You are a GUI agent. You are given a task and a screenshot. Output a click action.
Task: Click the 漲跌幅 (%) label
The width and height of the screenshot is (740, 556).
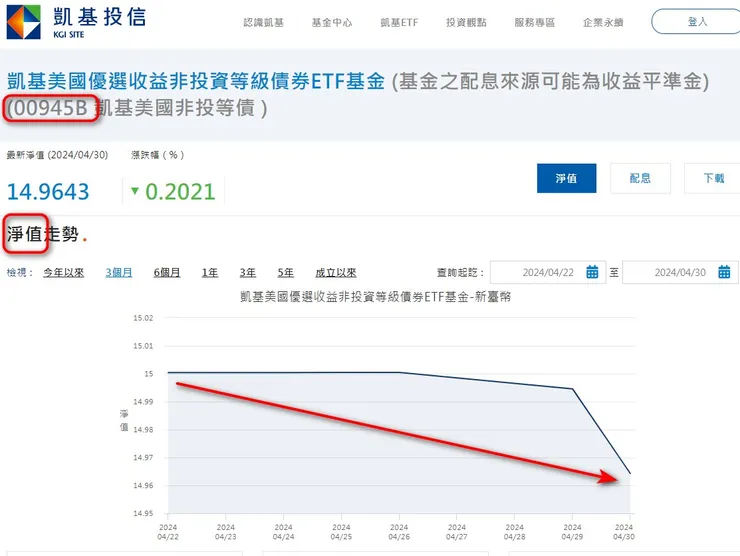[x=158, y=155]
